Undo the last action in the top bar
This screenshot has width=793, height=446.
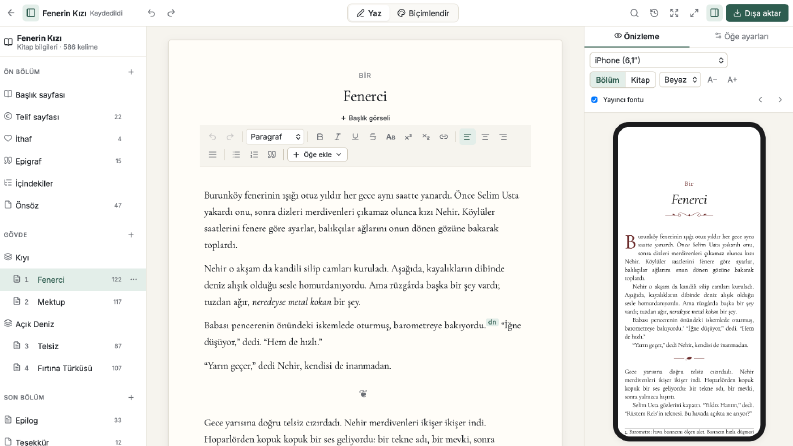pos(151,13)
